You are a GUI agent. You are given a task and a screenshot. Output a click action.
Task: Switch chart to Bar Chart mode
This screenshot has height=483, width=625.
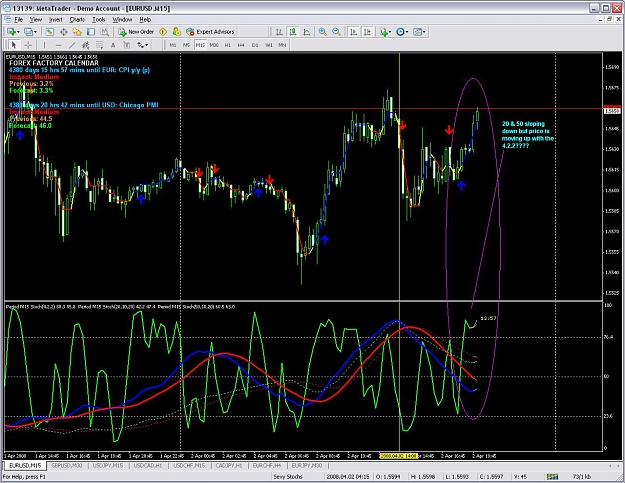click(x=279, y=32)
